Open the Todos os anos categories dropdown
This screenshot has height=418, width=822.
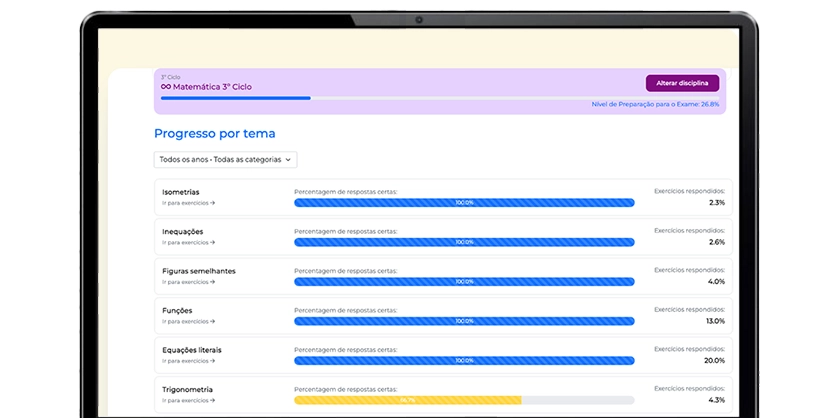point(225,159)
